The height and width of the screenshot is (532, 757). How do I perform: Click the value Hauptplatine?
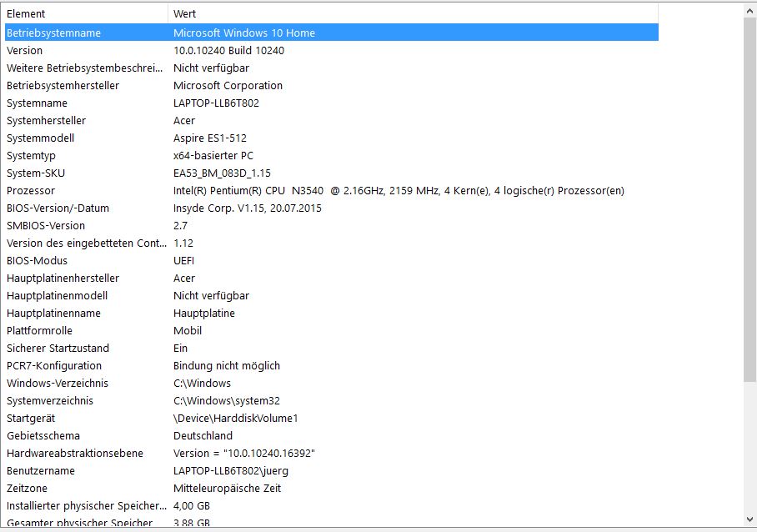[x=203, y=313]
